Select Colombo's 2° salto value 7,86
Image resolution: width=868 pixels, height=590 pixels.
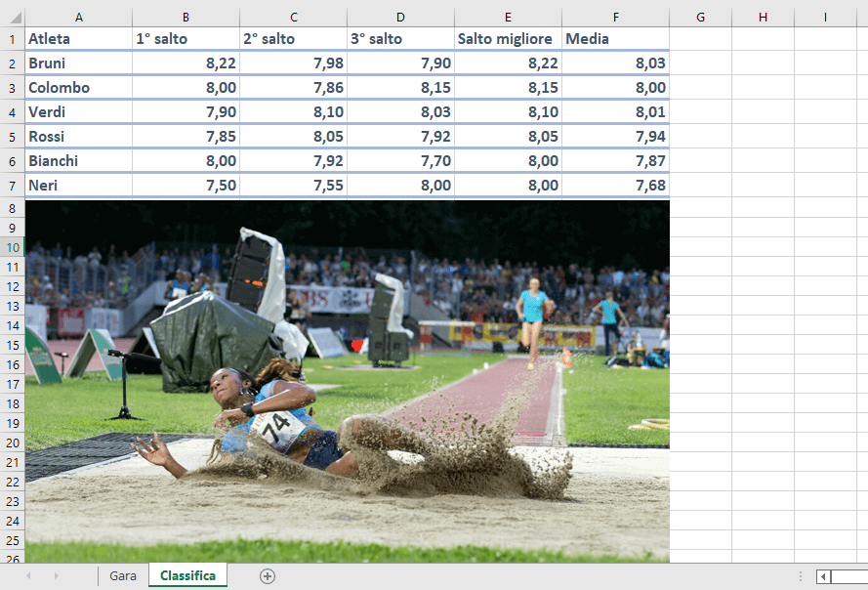pyautogui.click(x=293, y=88)
